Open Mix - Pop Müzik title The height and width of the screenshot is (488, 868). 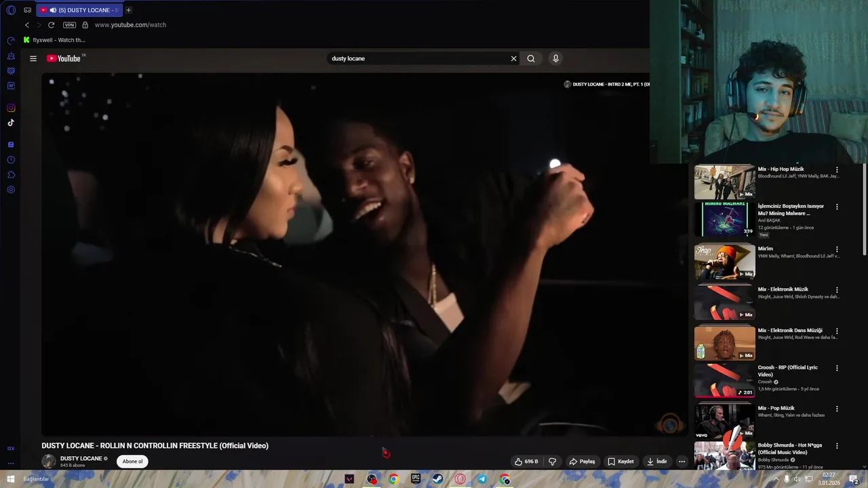click(776, 408)
